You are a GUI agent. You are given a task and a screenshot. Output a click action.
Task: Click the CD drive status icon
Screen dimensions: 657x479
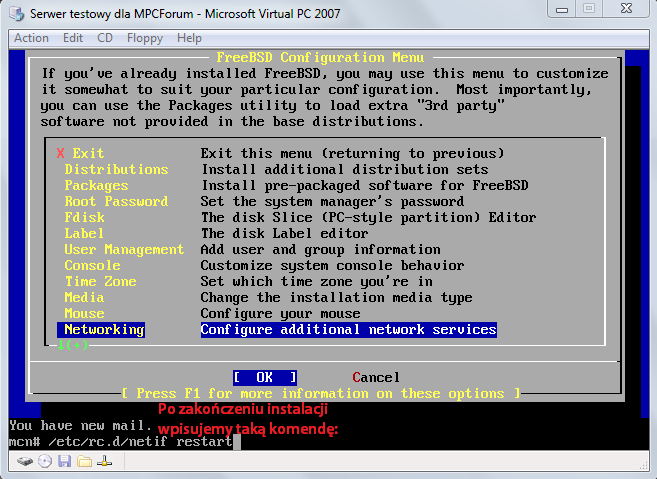coord(45,461)
